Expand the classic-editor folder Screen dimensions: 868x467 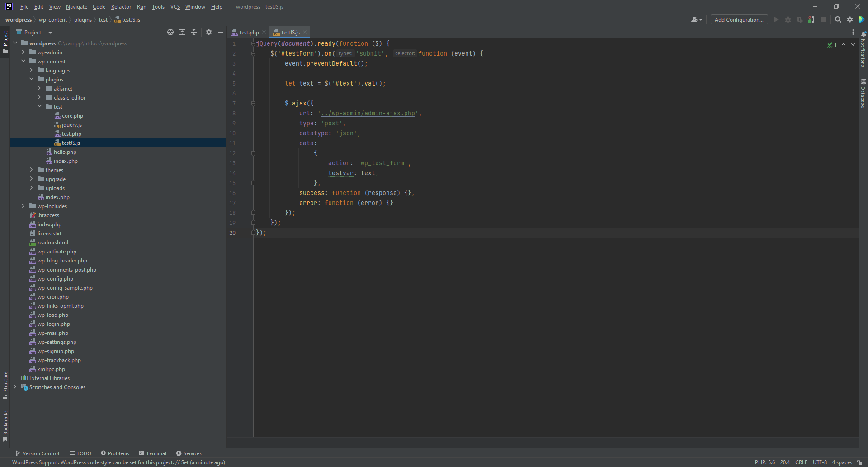point(40,97)
